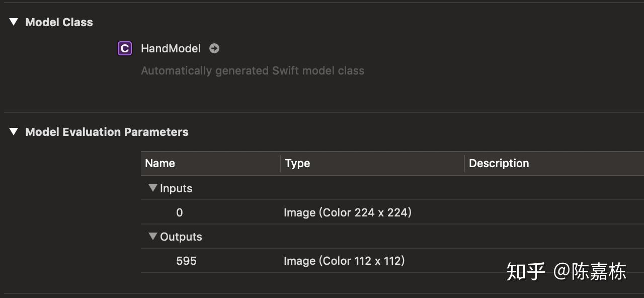The height and width of the screenshot is (298, 644).
Task: Collapse the Outputs row group
Action: tap(152, 237)
